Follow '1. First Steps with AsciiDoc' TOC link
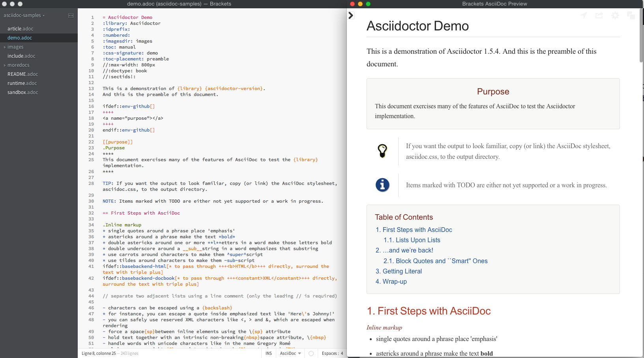 [414, 230]
